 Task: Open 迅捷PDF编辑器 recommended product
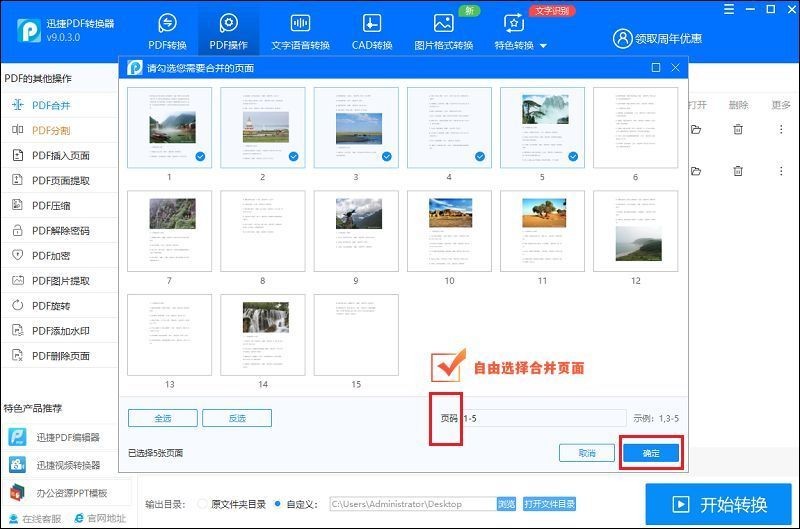[x=55, y=437]
